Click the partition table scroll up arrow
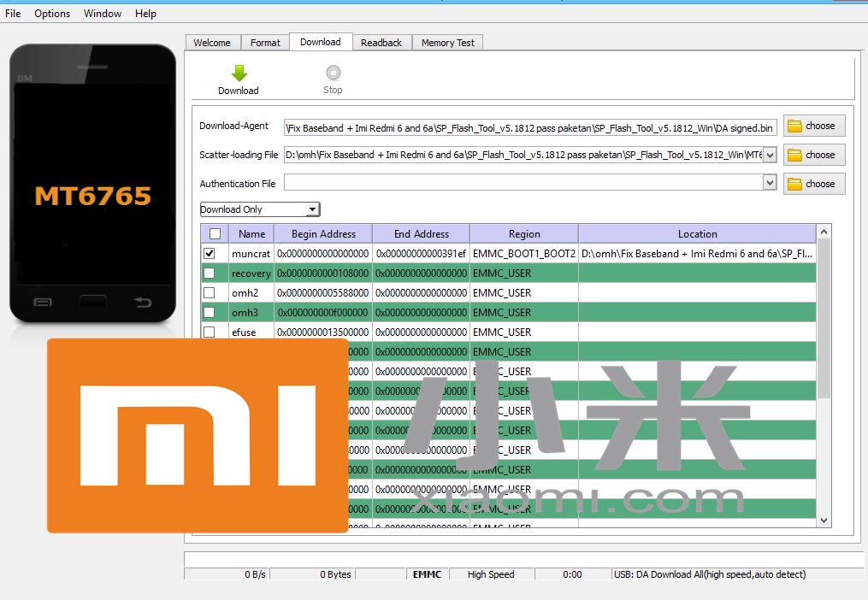The image size is (868, 600). pos(824,232)
